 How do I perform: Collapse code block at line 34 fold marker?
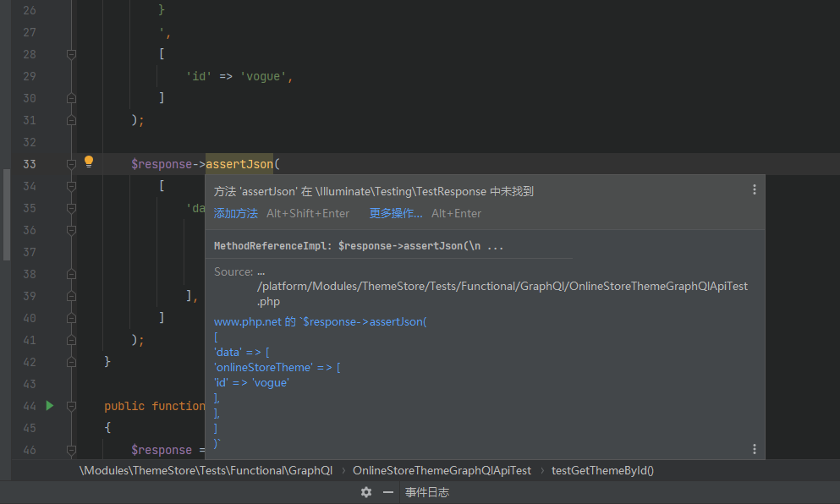[71, 186]
